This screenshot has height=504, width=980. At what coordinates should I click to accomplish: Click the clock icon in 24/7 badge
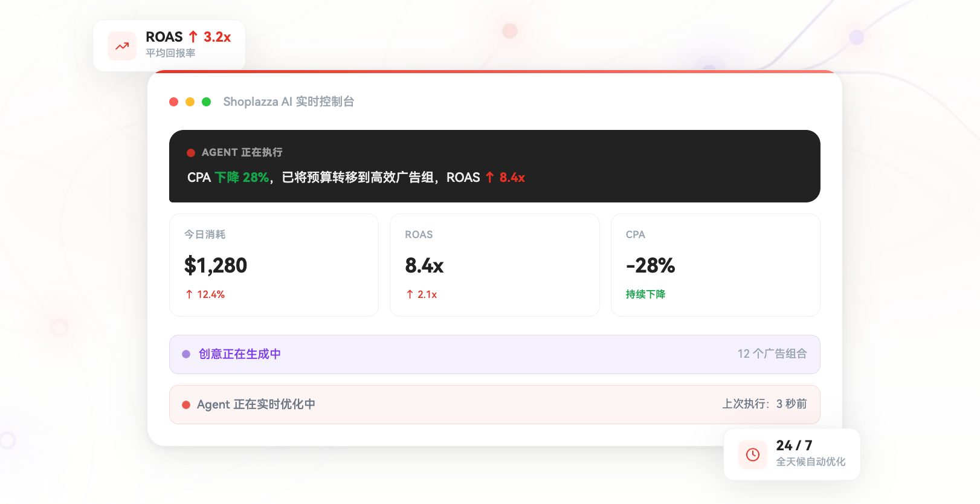pos(753,454)
